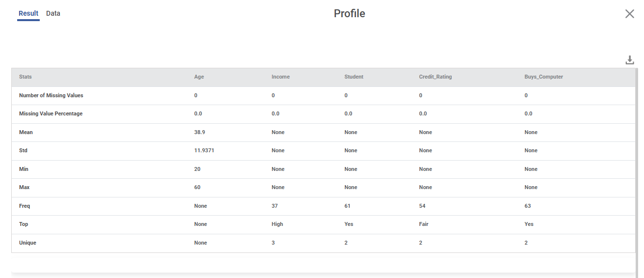Click the Age column header
This screenshot has height=278, width=644.
[199, 77]
